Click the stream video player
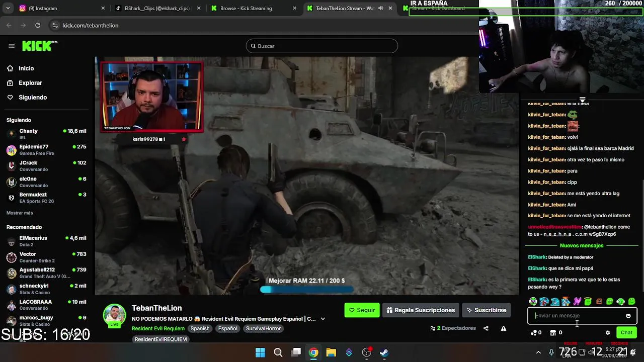Screen dimensions: 644x362 click(307, 175)
